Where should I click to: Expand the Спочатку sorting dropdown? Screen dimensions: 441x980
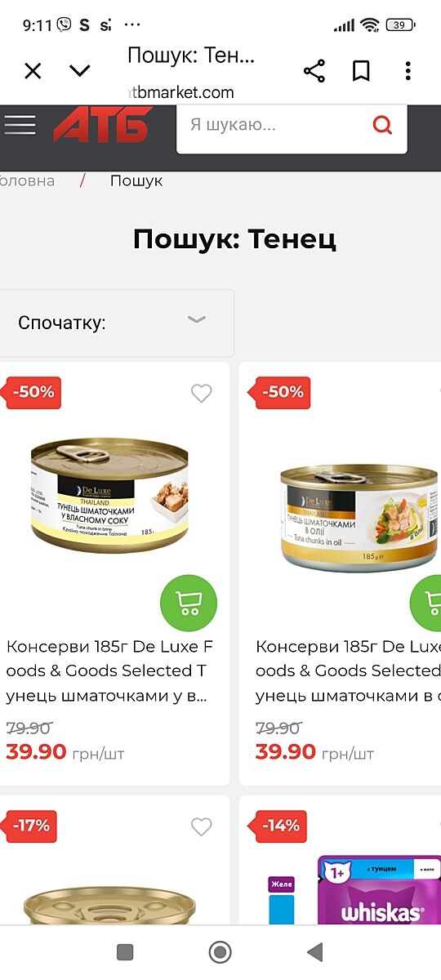pos(117,323)
